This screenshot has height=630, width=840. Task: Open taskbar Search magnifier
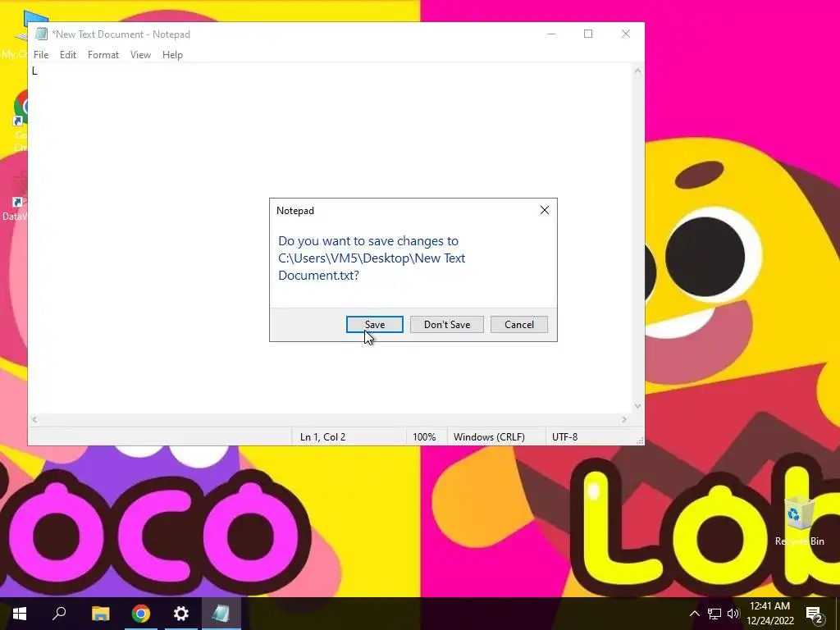[x=59, y=614]
